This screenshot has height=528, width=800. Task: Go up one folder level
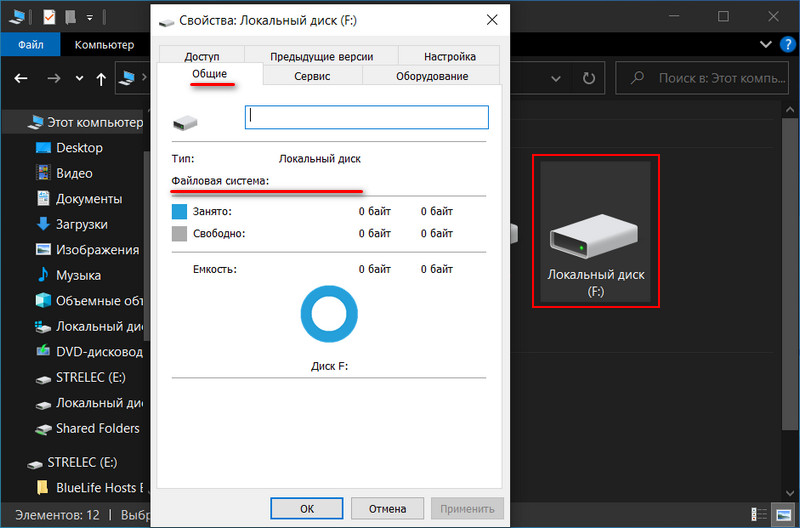(x=101, y=79)
